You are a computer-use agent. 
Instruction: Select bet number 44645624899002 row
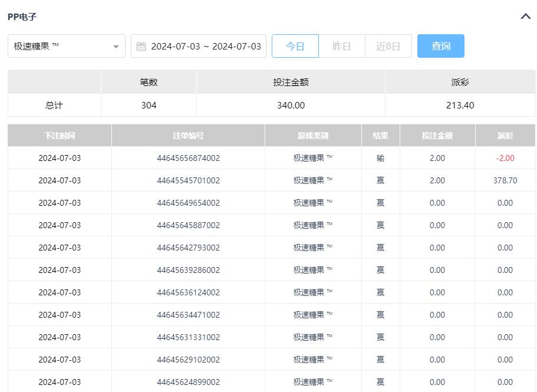click(x=188, y=382)
